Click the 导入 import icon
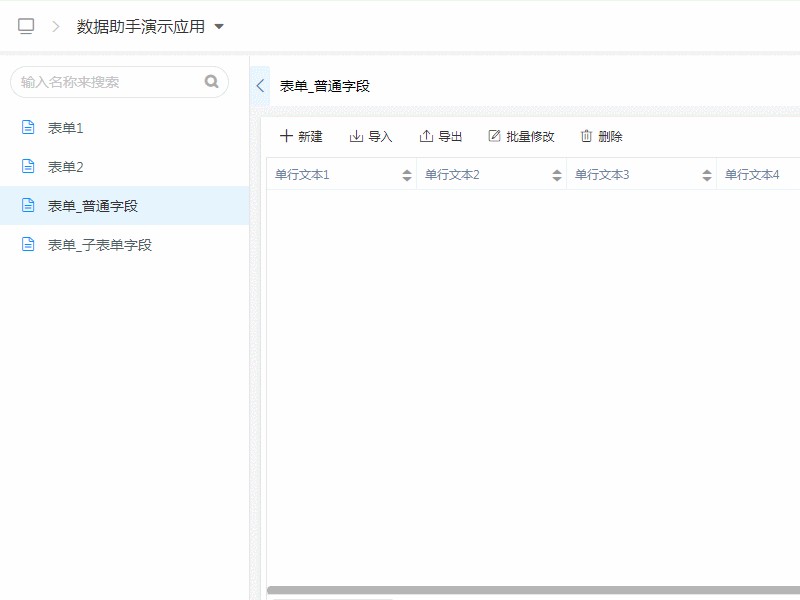 coord(356,136)
